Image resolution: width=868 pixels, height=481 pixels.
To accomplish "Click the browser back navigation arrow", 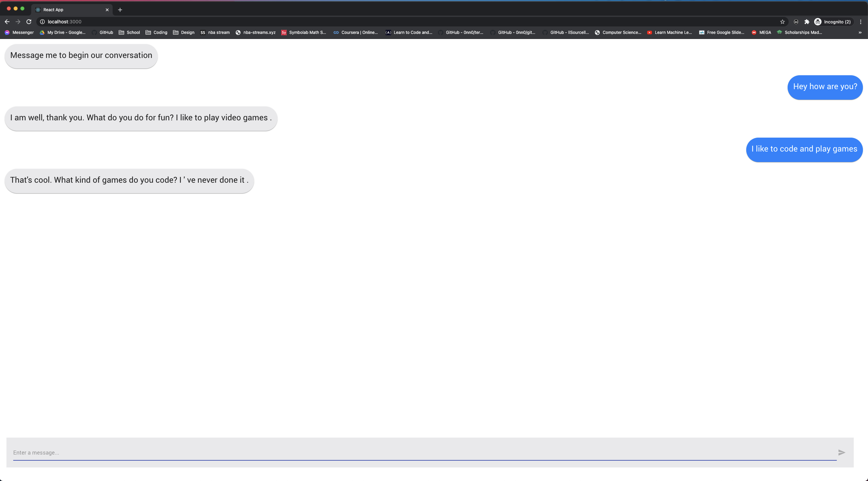I will pos(6,21).
